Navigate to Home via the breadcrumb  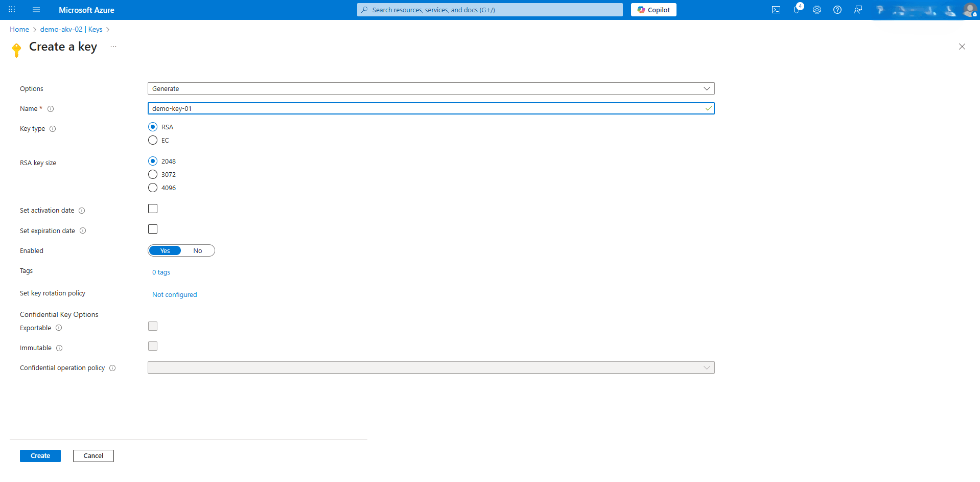19,29
